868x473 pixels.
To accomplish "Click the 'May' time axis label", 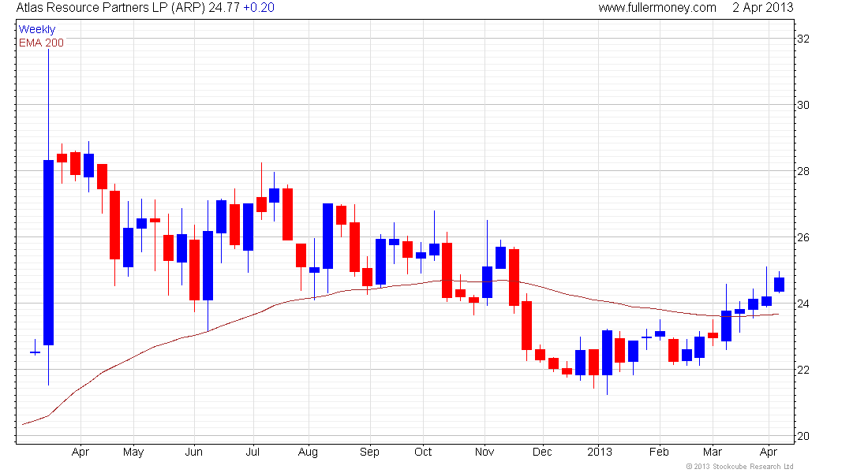I will point(133,453).
